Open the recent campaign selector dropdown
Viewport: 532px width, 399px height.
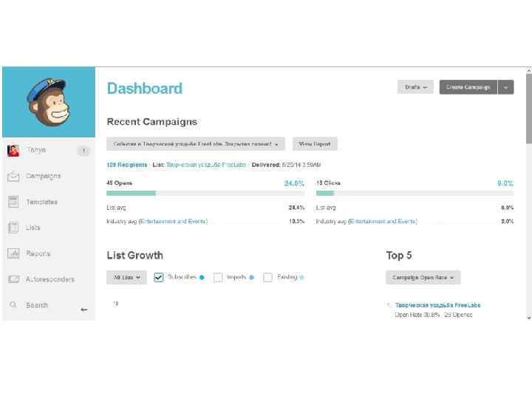[195, 144]
